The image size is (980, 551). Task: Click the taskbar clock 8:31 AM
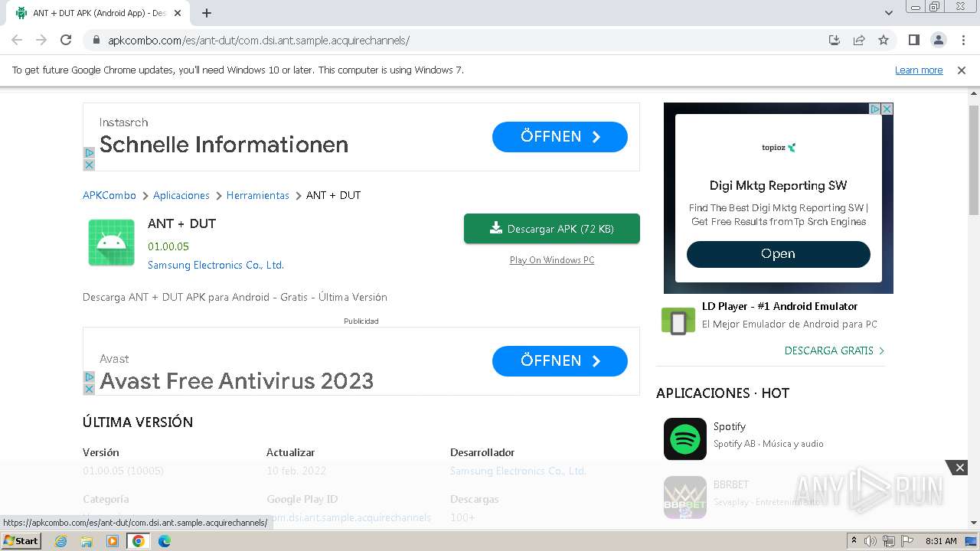(941, 541)
